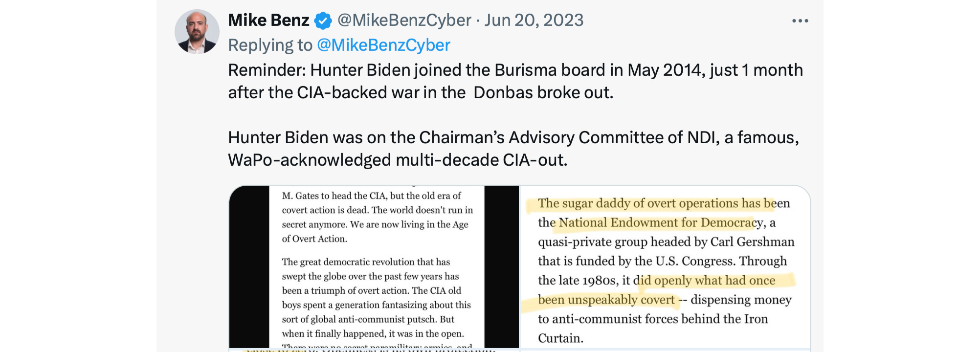Viewport: 980px width, 352px height.
Task: Open the right attached highlighted image
Action: pos(664,266)
